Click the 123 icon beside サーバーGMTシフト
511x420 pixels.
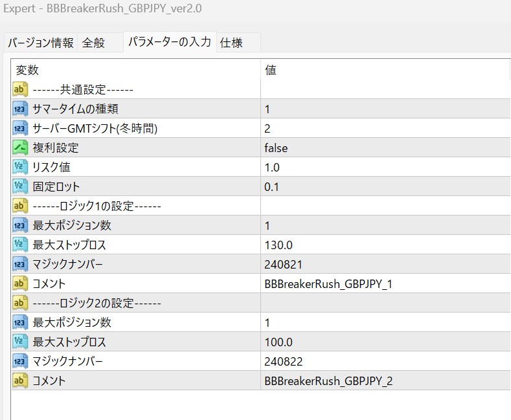[x=20, y=128]
